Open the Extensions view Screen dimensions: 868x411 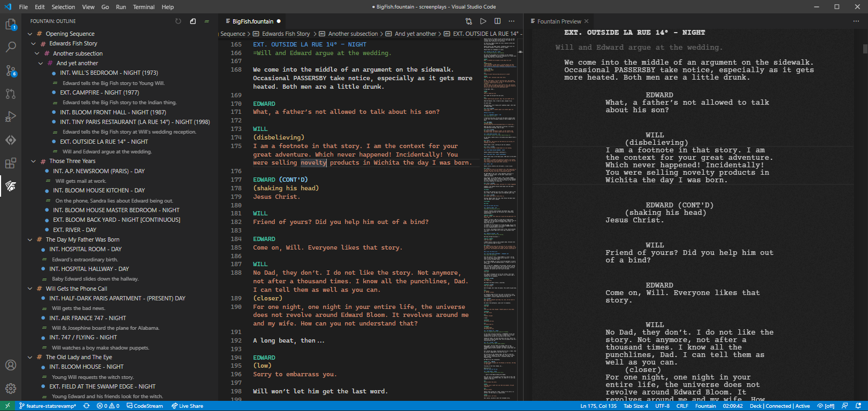pyautogui.click(x=11, y=163)
